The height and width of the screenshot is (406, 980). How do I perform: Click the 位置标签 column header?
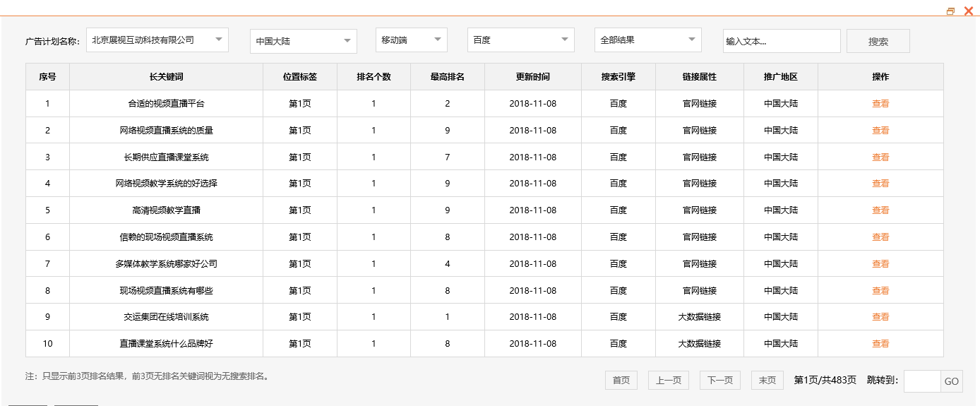click(x=300, y=77)
